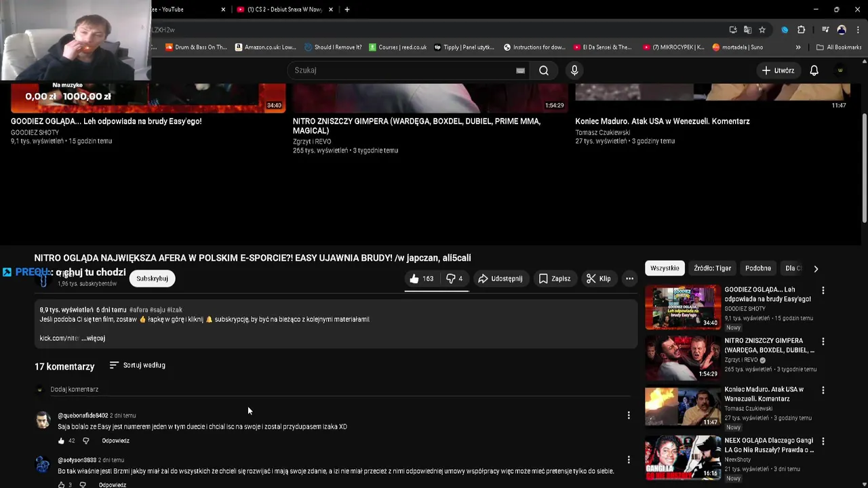The image size is (868, 488).
Task: Show more filter chips with right arrow
Action: click(x=816, y=268)
